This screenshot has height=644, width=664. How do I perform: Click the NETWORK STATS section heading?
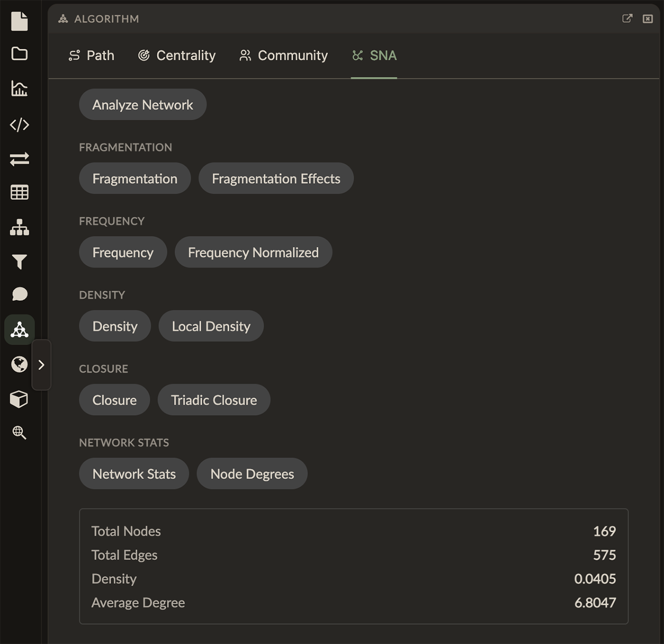124,443
